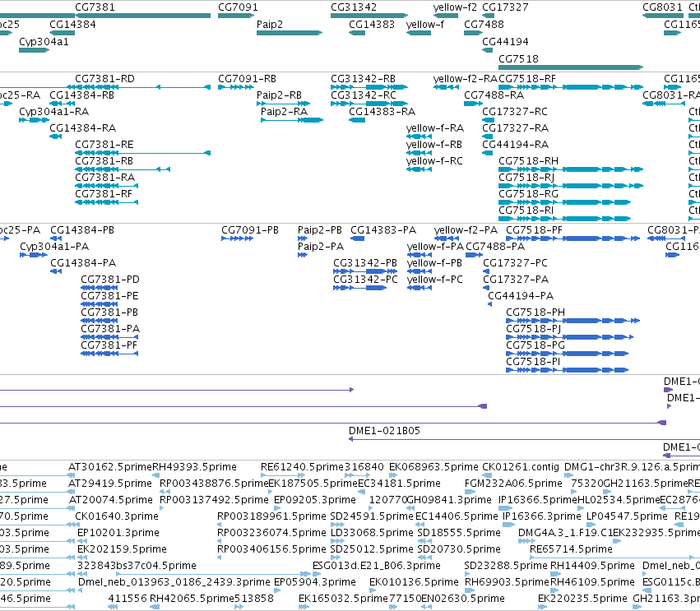Select the CG31342-RC transcript label
Viewport: 700px width, 611px height.
click(363, 95)
